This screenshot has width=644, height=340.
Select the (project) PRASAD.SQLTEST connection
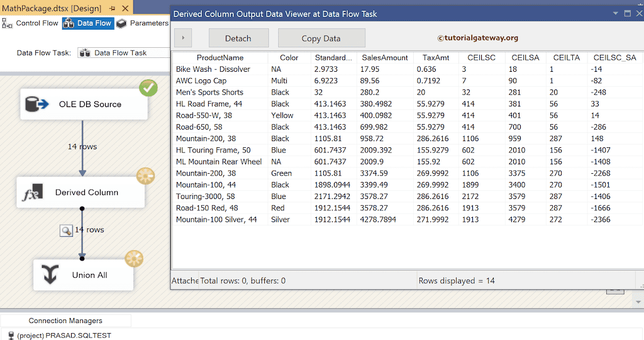pos(64,336)
